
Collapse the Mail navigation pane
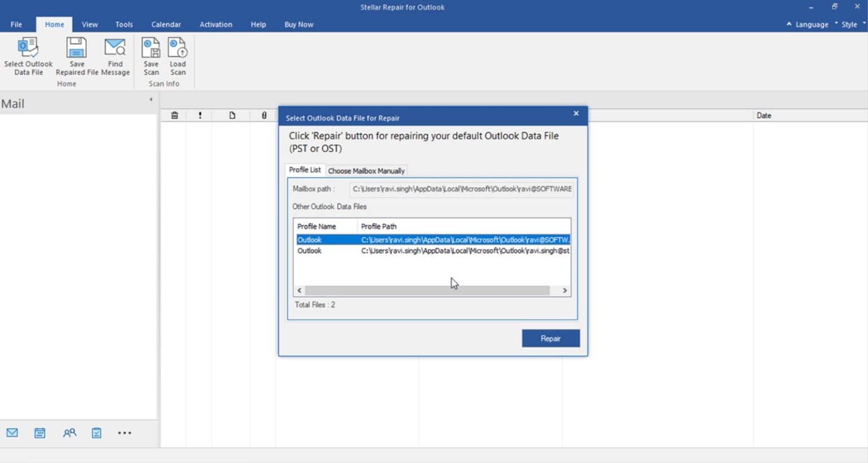(150, 98)
